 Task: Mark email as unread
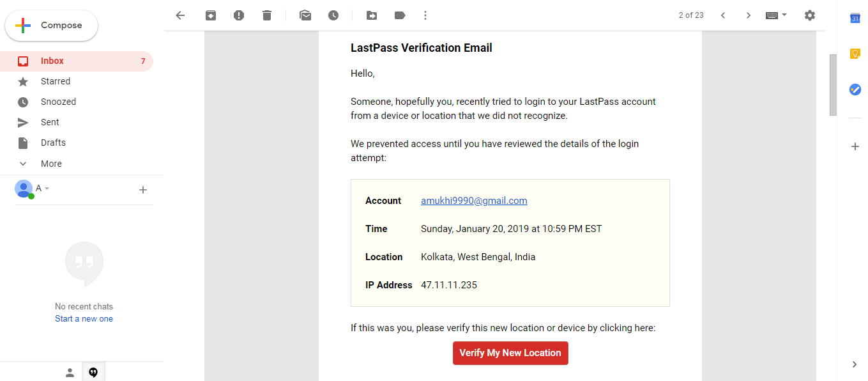[x=305, y=15]
